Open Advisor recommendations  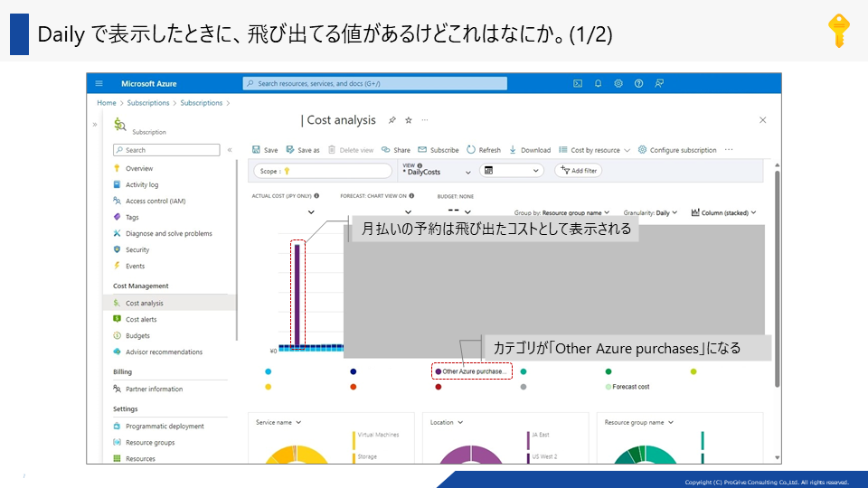tap(164, 352)
